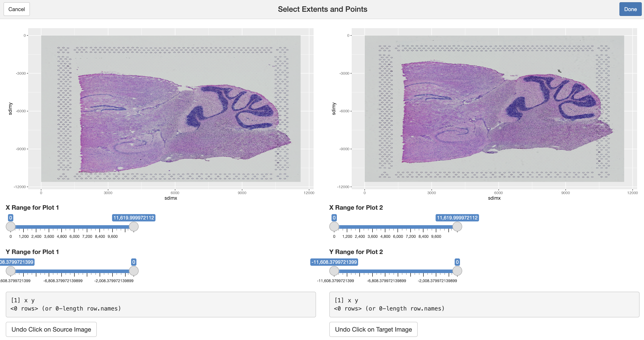This screenshot has height=340, width=644.
Task: Pick the lower handle of Y Range Plot 2
Action: pyautogui.click(x=334, y=271)
